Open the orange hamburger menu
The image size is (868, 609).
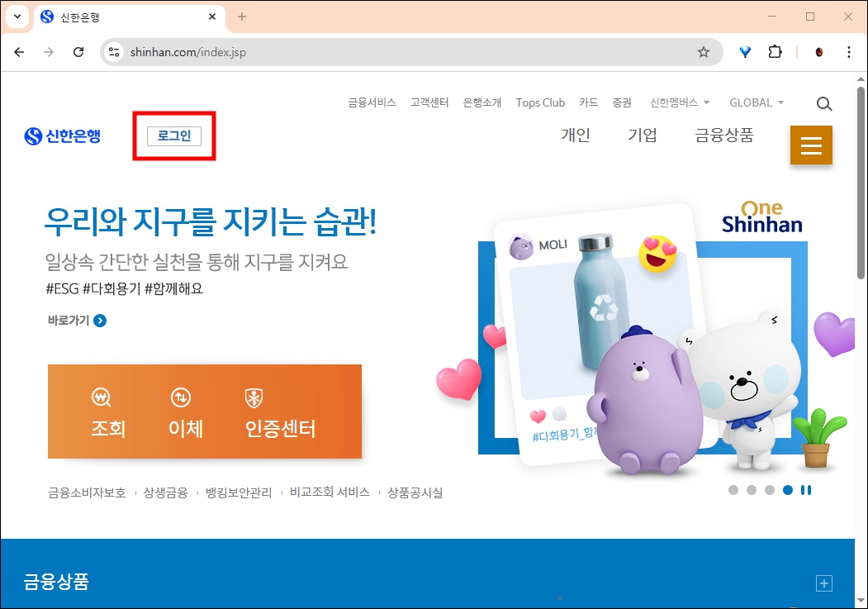pyautogui.click(x=811, y=145)
